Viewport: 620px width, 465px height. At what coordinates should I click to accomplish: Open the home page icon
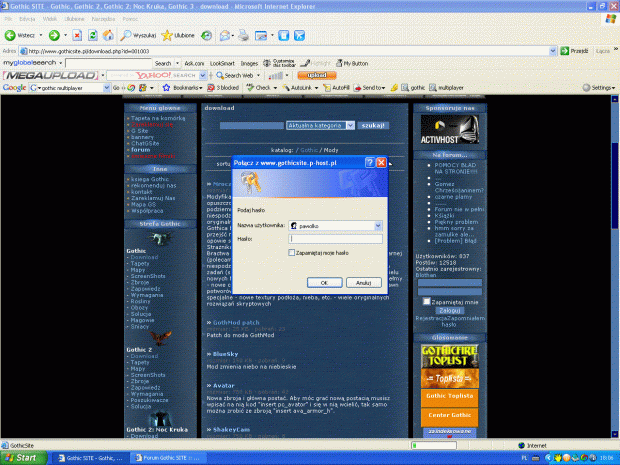[x=108, y=36]
